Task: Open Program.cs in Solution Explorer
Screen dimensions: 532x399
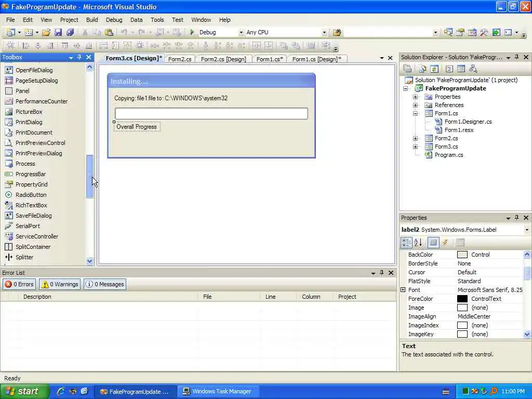Action: (x=448, y=155)
